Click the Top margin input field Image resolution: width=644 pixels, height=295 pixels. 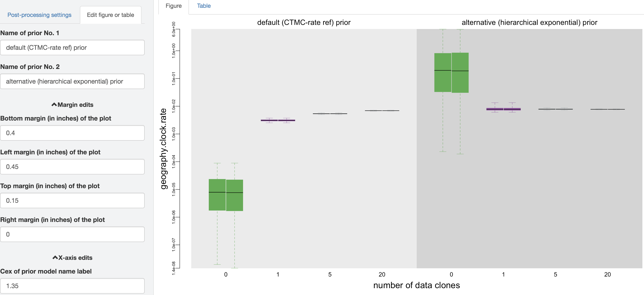72,200
